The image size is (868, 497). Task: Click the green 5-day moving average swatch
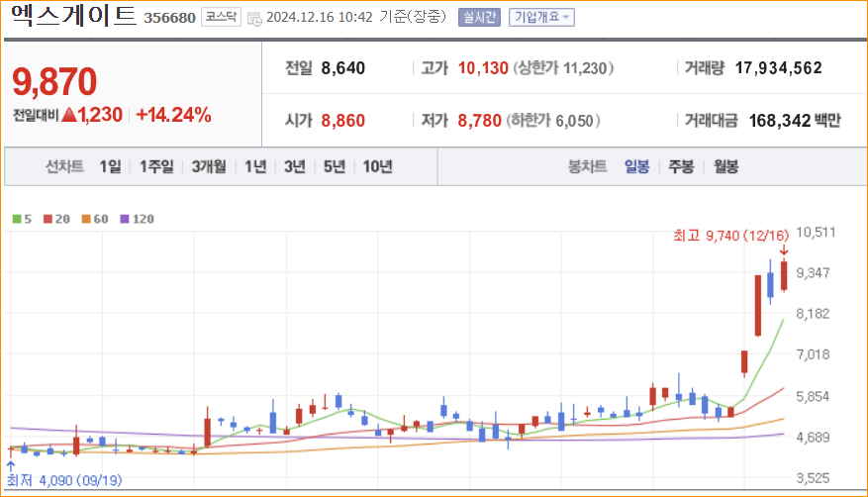tap(17, 219)
